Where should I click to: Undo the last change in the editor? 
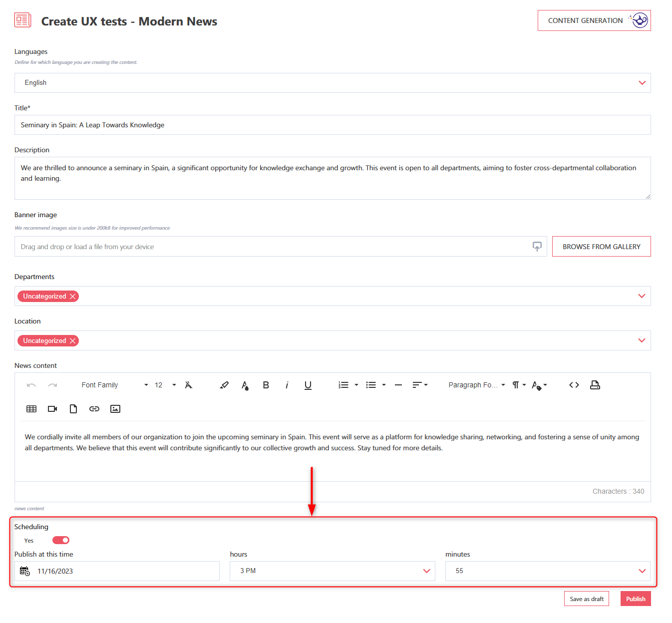(31, 384)
